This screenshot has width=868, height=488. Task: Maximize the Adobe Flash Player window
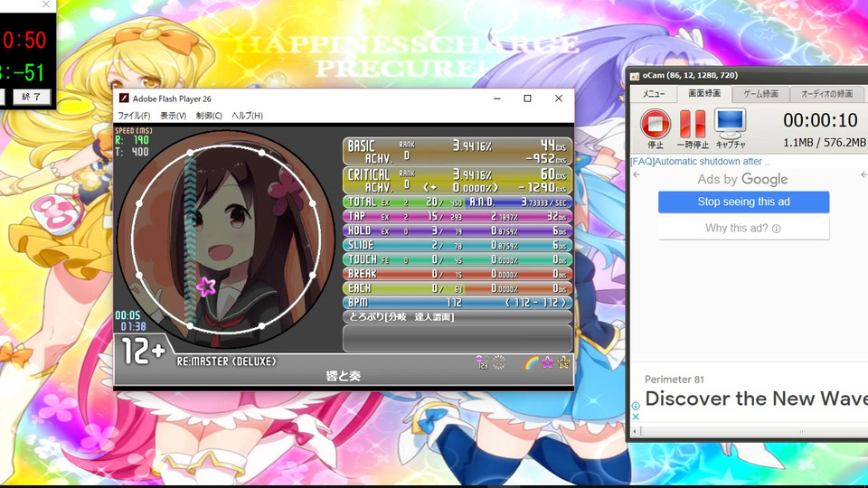pos(527,99)
